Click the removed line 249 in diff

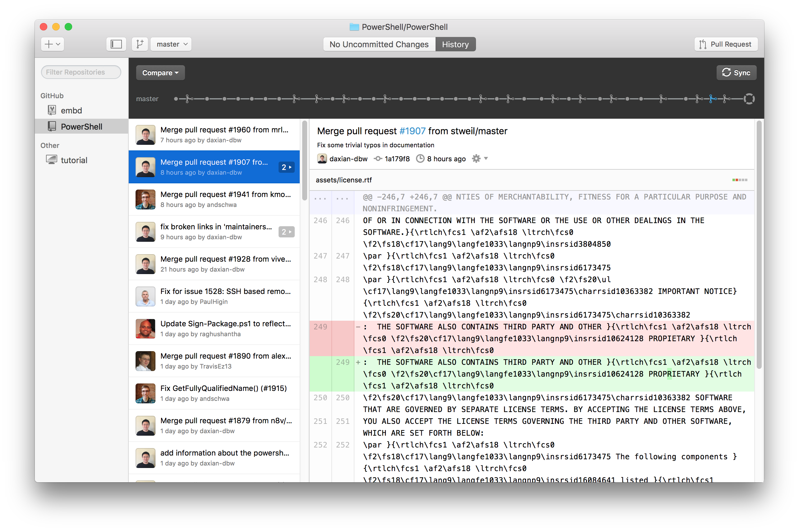coord(532,338)
